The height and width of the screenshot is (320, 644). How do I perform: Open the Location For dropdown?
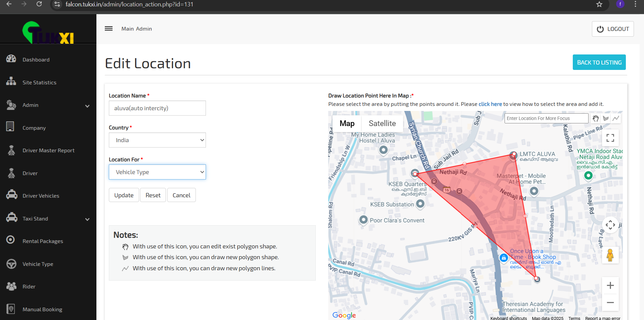click(x=157, y=172)
